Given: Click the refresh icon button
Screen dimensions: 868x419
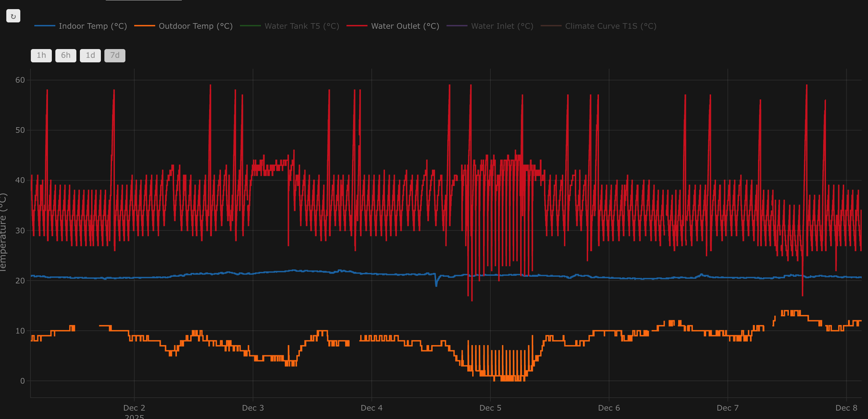Looking at the screenshot, I should pyautogui.click(x=13, y=16).
